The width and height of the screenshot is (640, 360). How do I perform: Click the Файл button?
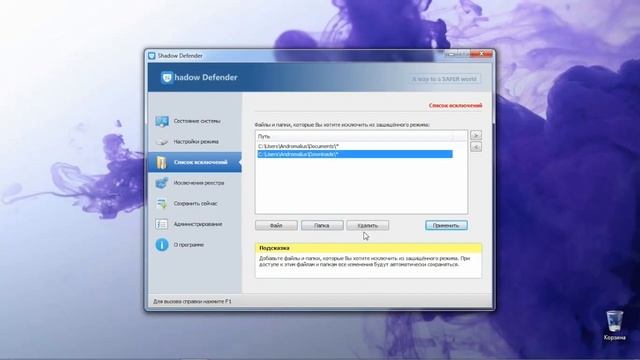click(x=276, y=225)
